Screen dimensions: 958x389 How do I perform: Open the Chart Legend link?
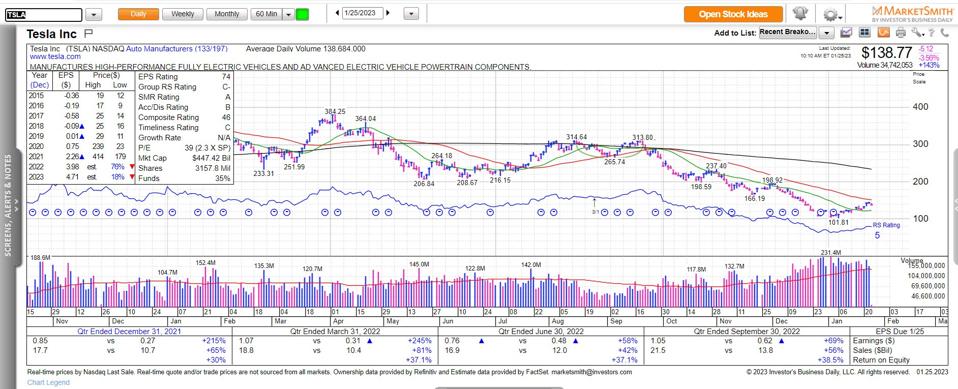point(48,382)
